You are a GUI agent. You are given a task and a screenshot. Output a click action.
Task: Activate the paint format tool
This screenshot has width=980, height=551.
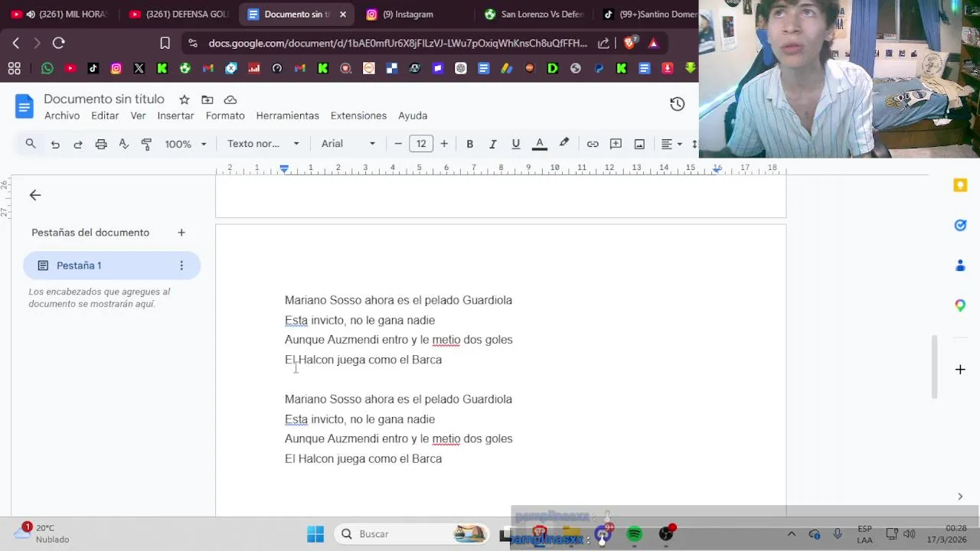(x=147, y=144)
